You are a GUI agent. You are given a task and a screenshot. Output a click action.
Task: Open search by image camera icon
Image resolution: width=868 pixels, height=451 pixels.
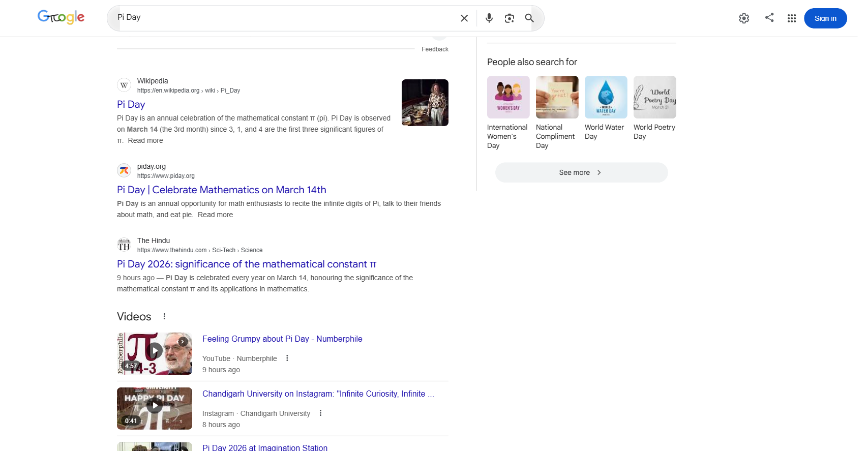point(510,18)
